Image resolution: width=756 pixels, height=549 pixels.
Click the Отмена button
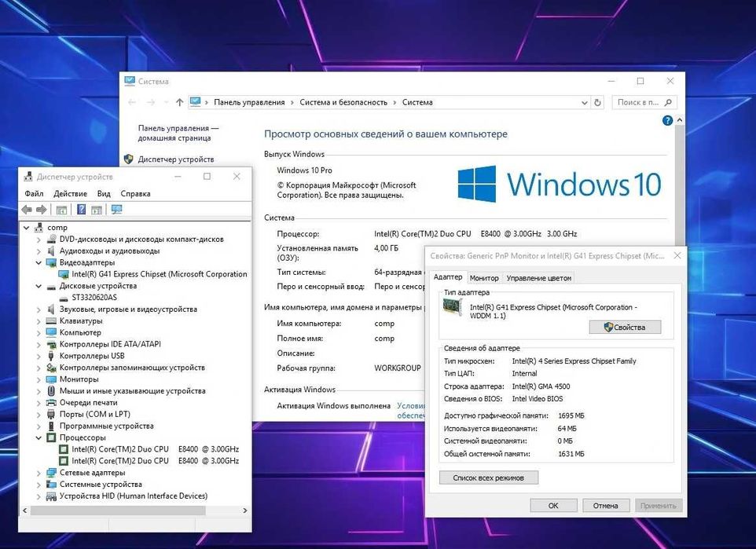click(x=606, y=506)
